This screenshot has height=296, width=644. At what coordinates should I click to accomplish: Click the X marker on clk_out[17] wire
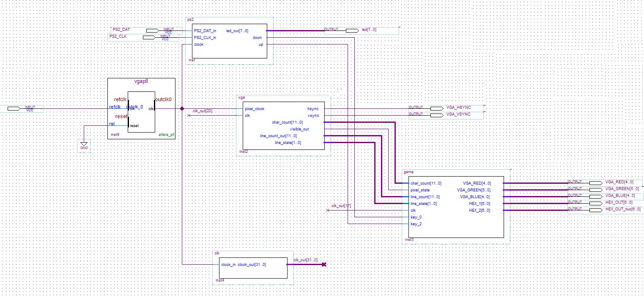(x=327, y=210)
